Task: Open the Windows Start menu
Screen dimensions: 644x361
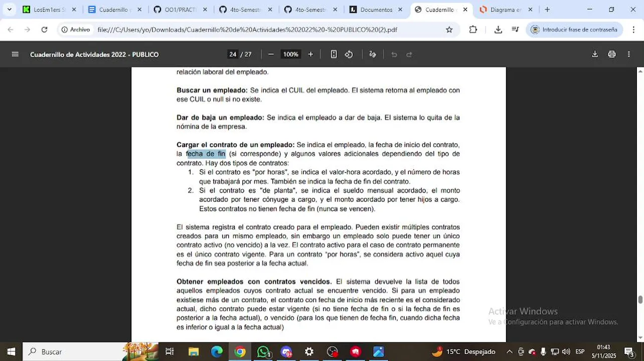Action: pyautogui.click(x=11, y=351)
